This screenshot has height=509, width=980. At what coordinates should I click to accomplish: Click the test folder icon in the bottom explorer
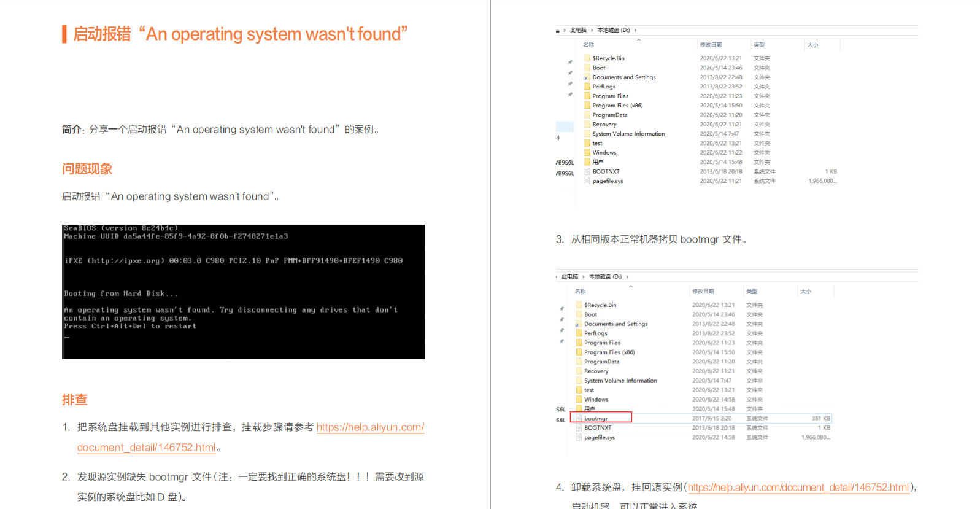(x=579, y=390)
